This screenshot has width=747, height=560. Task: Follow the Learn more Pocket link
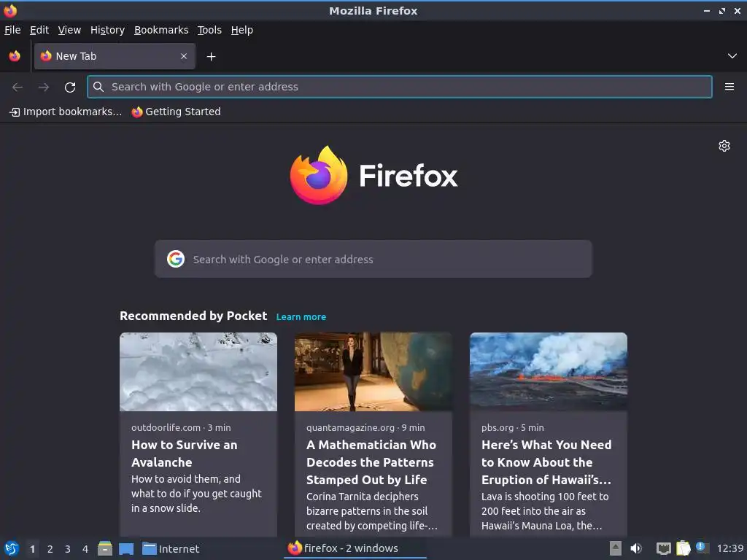(x=301, y=317)
